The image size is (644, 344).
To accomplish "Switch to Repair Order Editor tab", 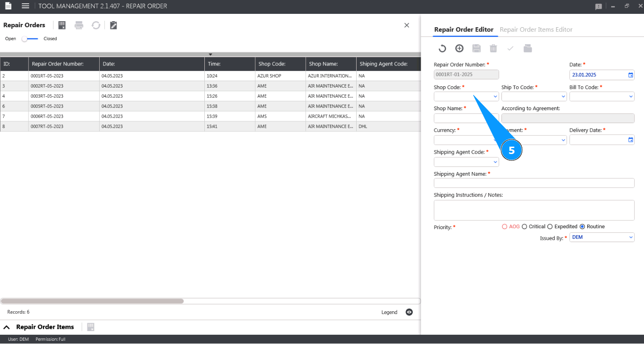I will [x=464, y=30].
